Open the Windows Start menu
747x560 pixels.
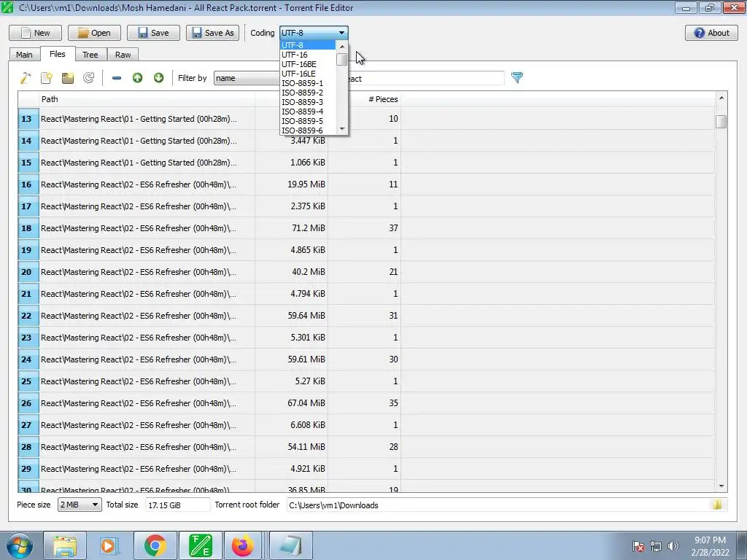click(19, 545)
